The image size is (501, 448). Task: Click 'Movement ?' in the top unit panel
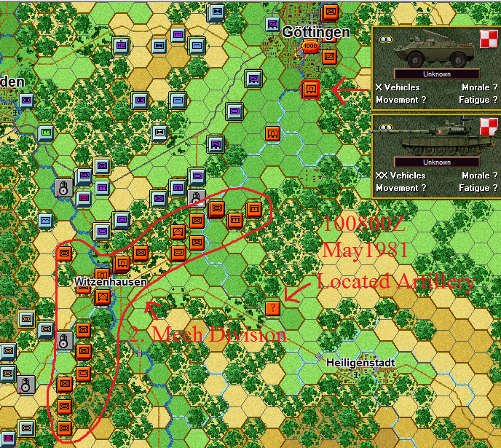click(x=401, y=100)
